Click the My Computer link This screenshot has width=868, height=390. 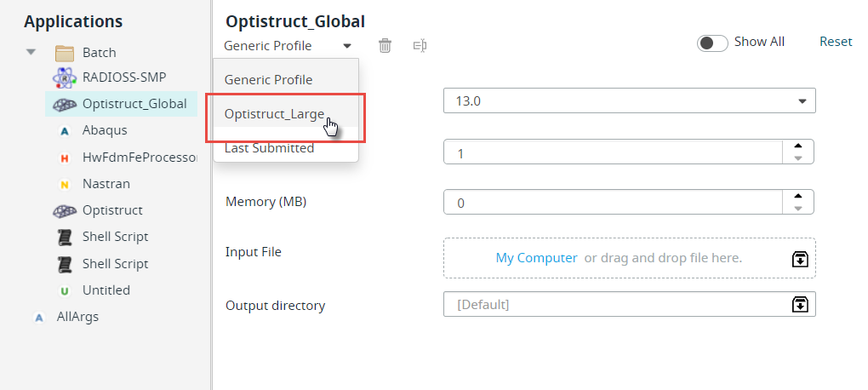coord(536,258)
